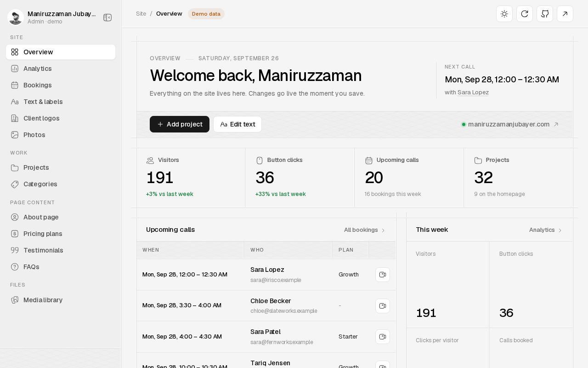The width and height of the screenshot is (588, 368).
Task: Toggle light/dark theme sun icon
Action: click(504, 14)
